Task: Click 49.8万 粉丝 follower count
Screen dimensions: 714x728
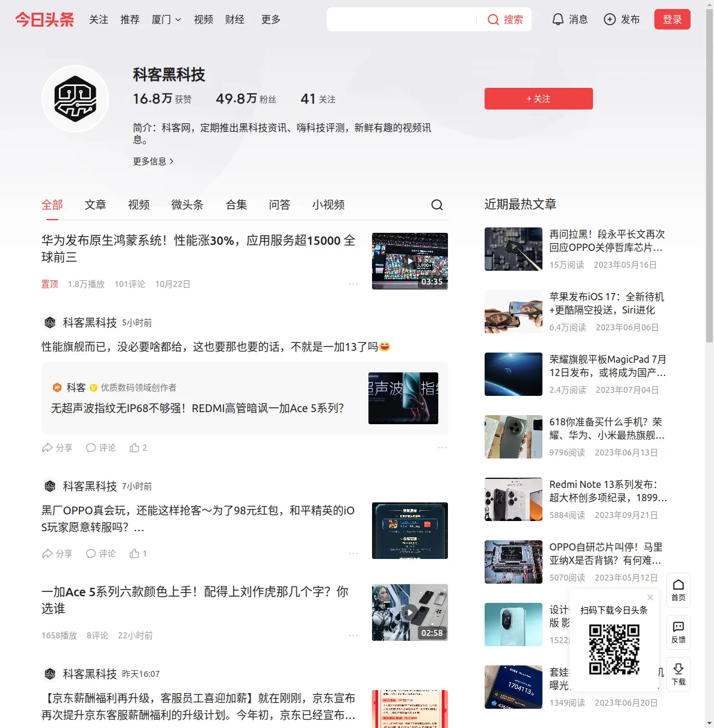Action: click(246, 99)
